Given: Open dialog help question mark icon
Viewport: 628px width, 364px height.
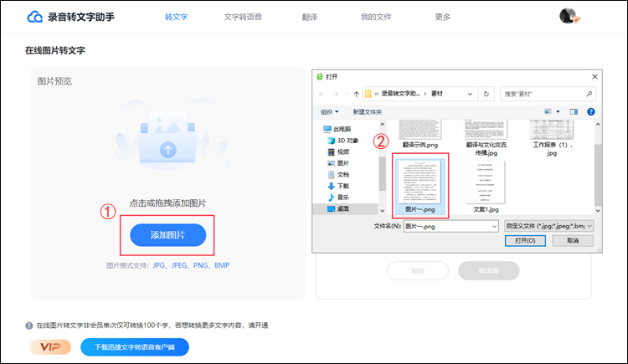Looking at the screenshot, I should 591,112.
